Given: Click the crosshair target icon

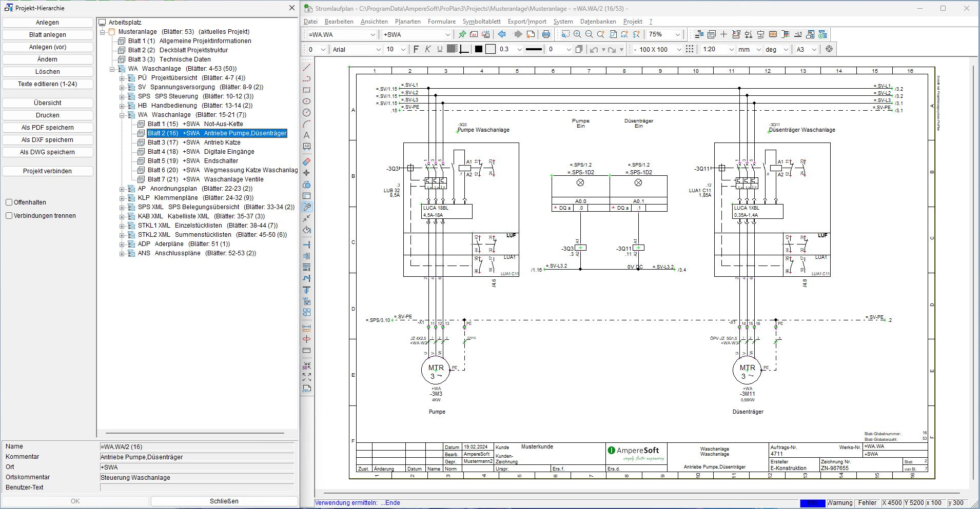Looking at the screenshot, I should click(829, 49).
